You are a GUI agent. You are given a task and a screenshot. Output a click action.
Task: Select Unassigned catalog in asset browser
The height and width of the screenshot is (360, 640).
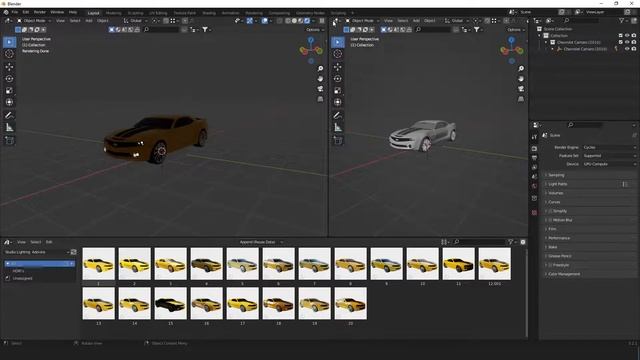click(22, 278)
